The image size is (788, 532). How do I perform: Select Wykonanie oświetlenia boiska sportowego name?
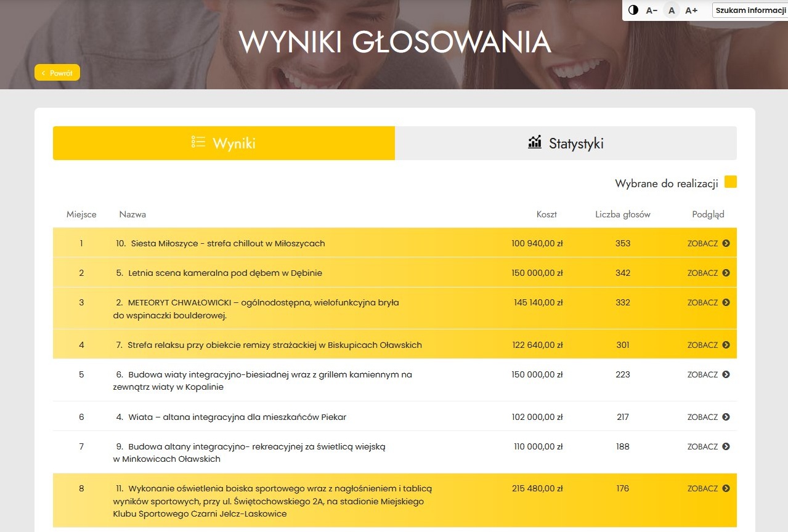pyautogui.click(x=273, y=501)
